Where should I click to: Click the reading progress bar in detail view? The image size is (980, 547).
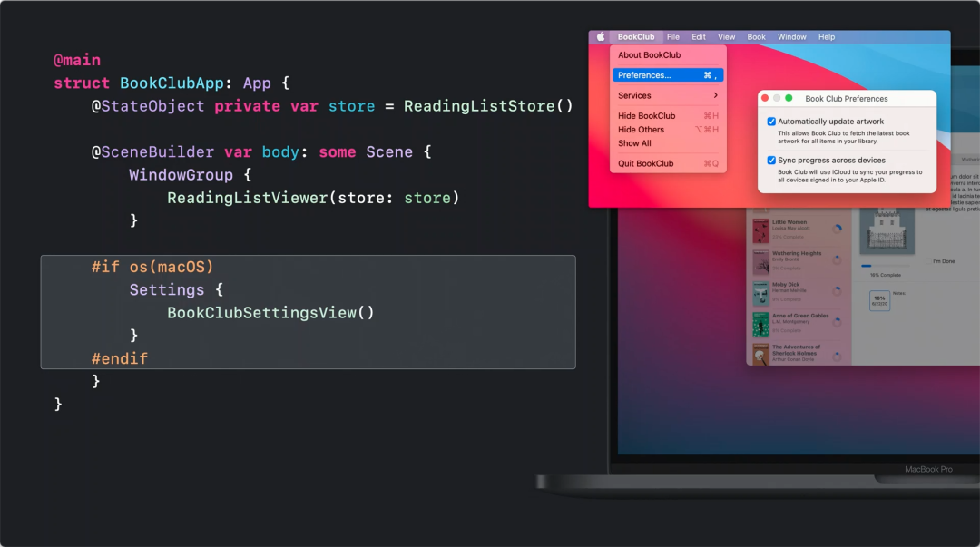tap(887, 266)
